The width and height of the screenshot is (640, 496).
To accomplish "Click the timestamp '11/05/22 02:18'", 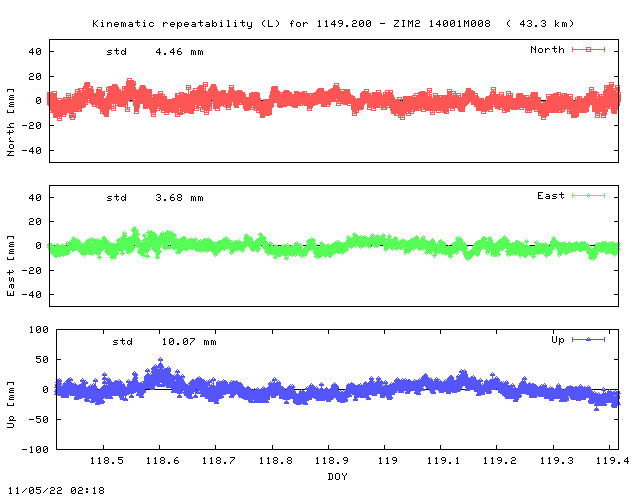I will pos(56,490).
